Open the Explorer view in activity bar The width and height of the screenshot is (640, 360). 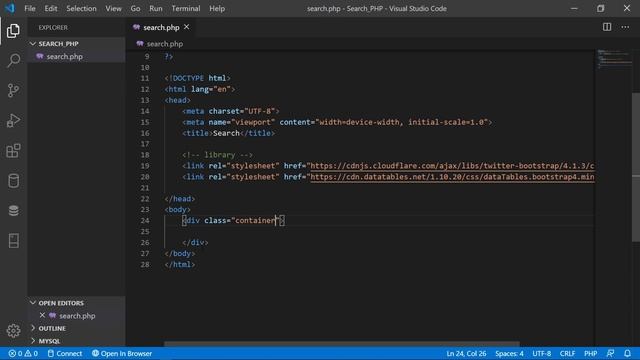pyautogui.click(x=13, y=31)
